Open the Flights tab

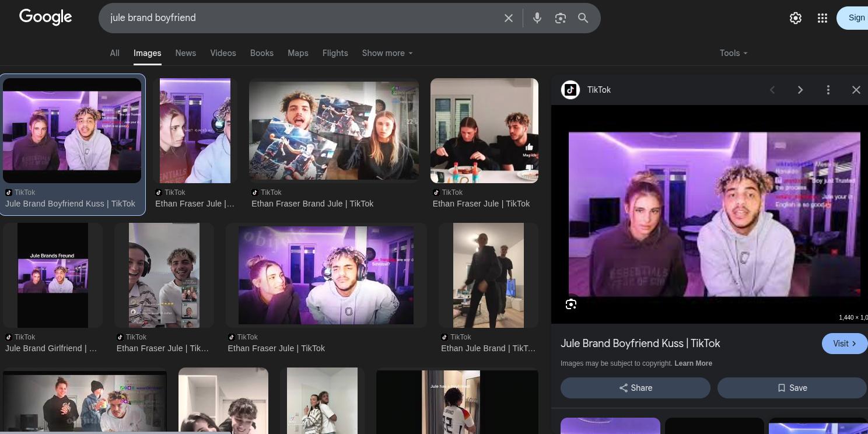click(335, 53)
